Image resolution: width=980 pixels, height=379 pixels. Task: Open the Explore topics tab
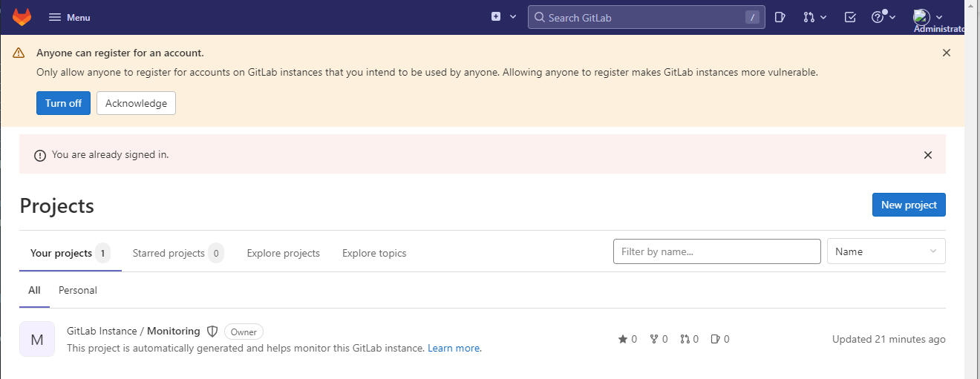(374, 253)
